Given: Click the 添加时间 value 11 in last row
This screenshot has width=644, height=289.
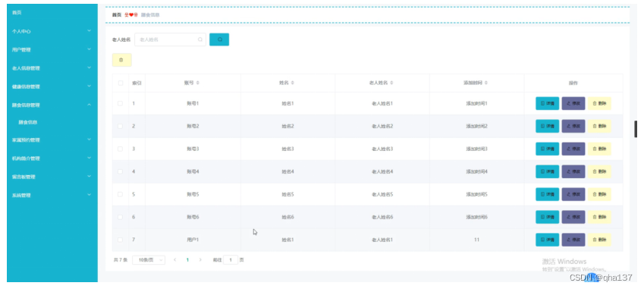Looking at the screenshot, I should [x=476, y=240].
